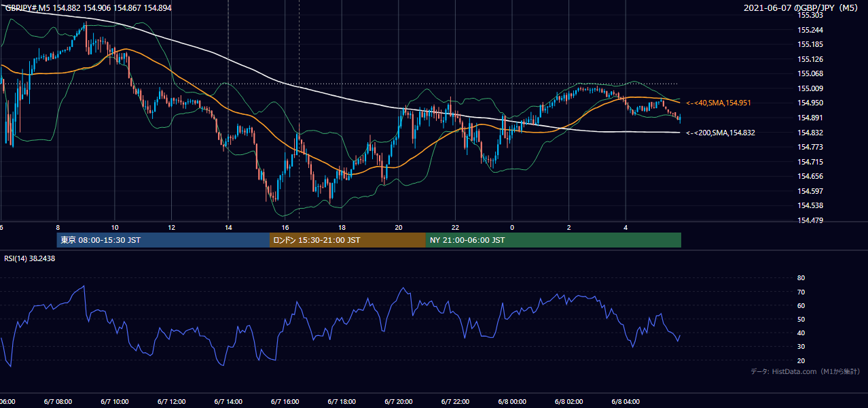The height and width of the screenshot is (408, 868).
Task: Click the 200 SMA 154.832 label
Action: [x=720, y=133]
